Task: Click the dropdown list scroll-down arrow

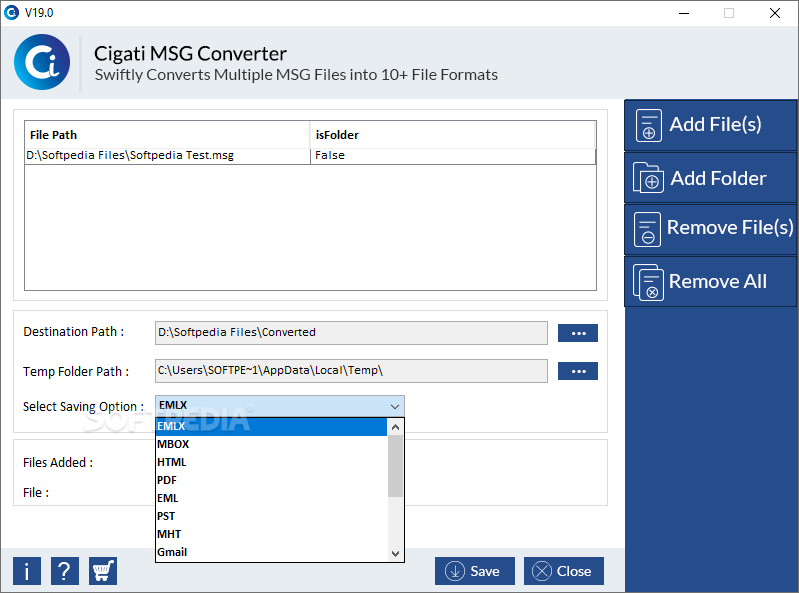Action: (x=395, y=553)
